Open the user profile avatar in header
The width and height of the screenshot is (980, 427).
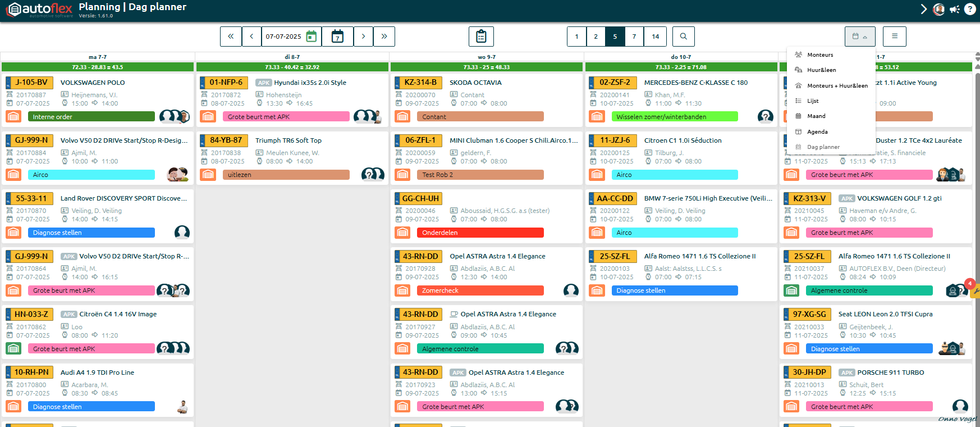[x=938, y=10]
